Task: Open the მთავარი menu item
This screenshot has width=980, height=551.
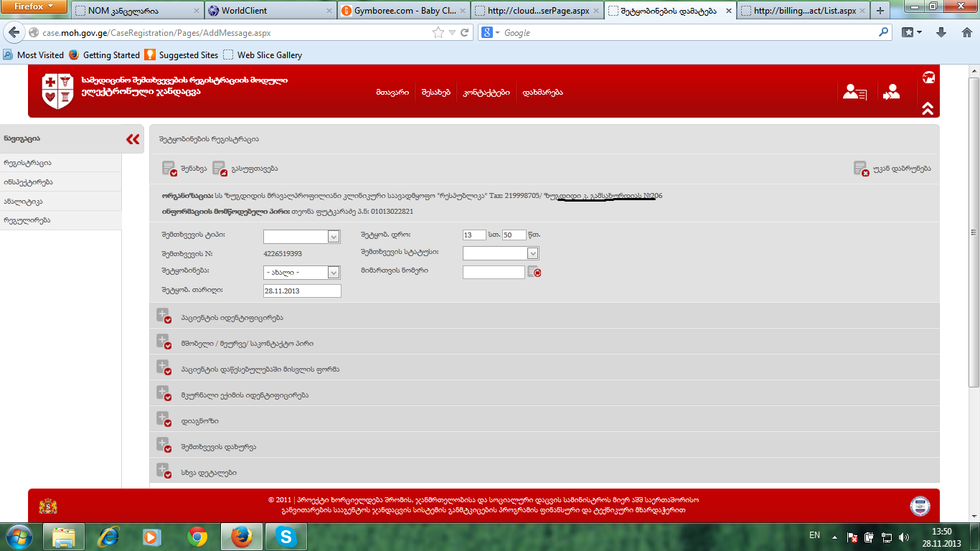Action: 392,93
